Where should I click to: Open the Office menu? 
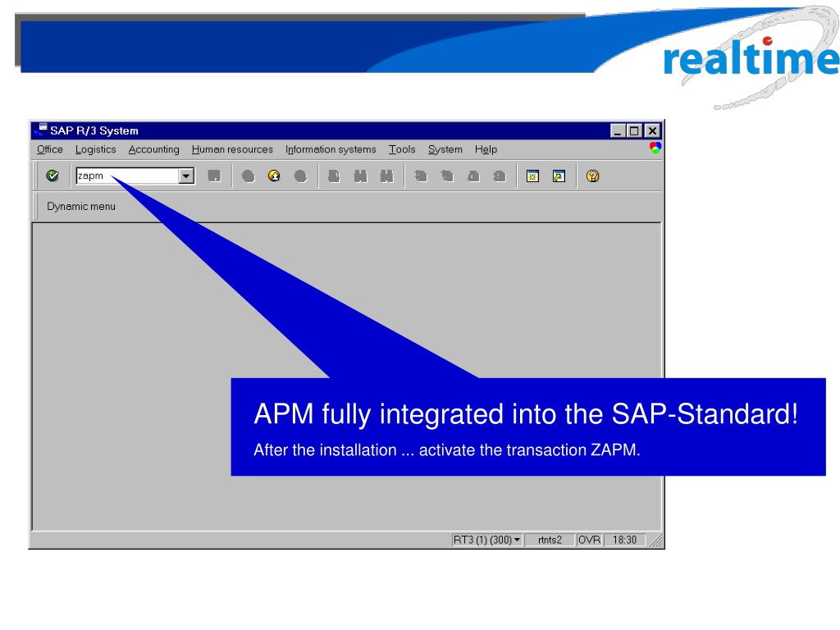(50, 149)
